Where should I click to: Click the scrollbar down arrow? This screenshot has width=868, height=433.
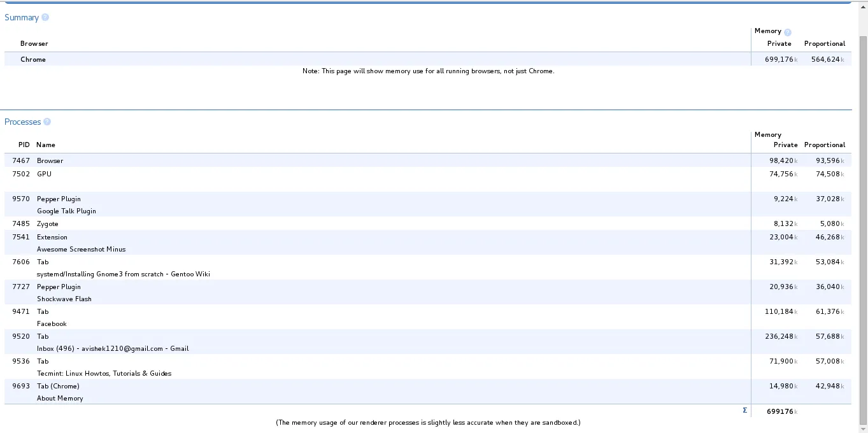[x=864, y=429]
